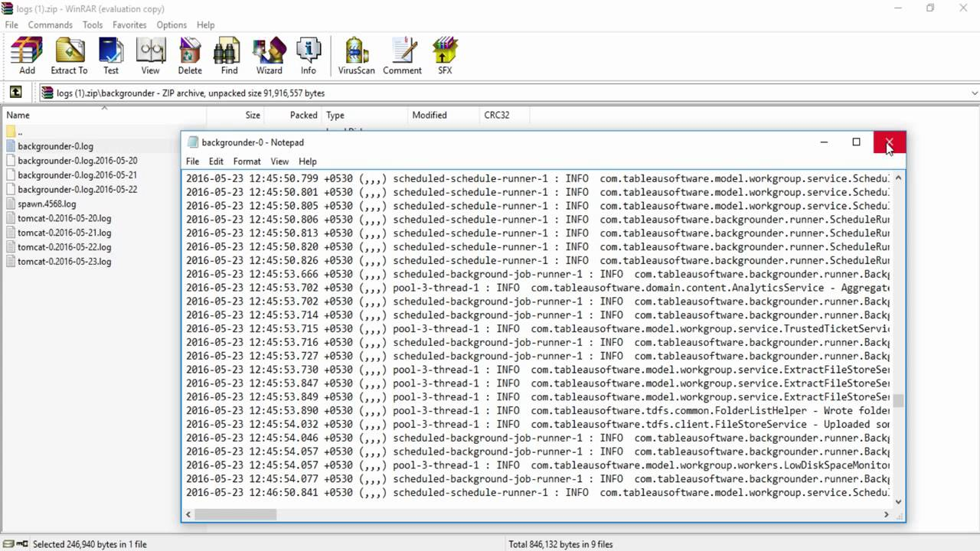
Task: Open the Notepad Help menu
Action: tap(307, 161)
